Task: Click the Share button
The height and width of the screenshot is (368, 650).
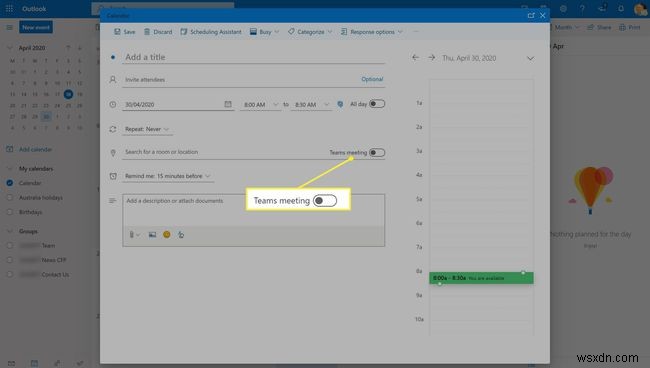Action: tap(599, 27)
